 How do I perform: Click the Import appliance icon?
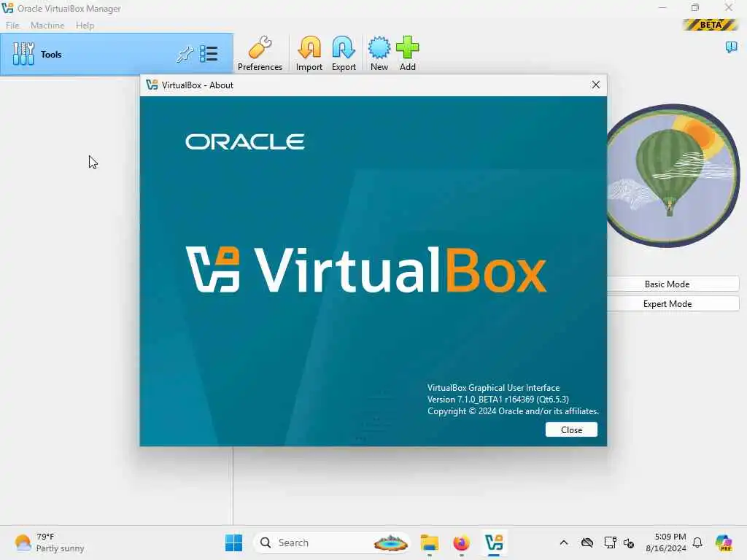coord(309,53)
